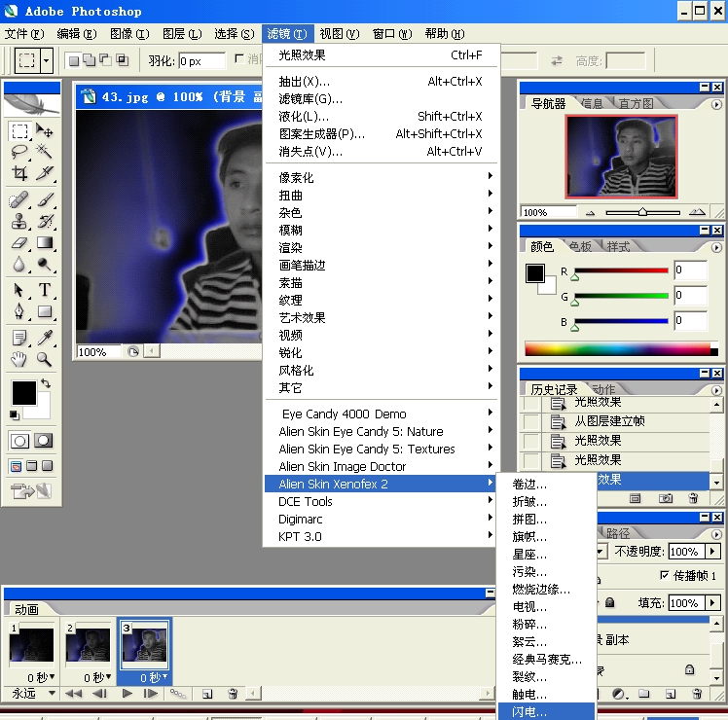Screen dimensions: 728x720
Task: Select the Move tool
Action: pos(45,130)
